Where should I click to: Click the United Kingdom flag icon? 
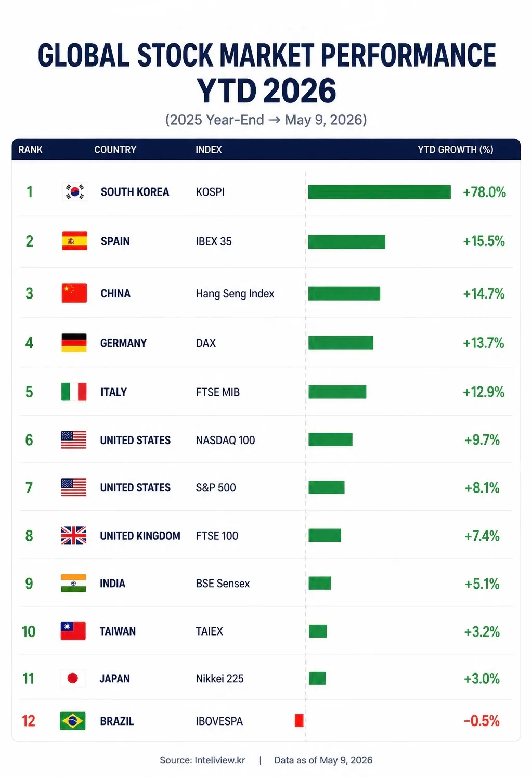click(73, 535)
